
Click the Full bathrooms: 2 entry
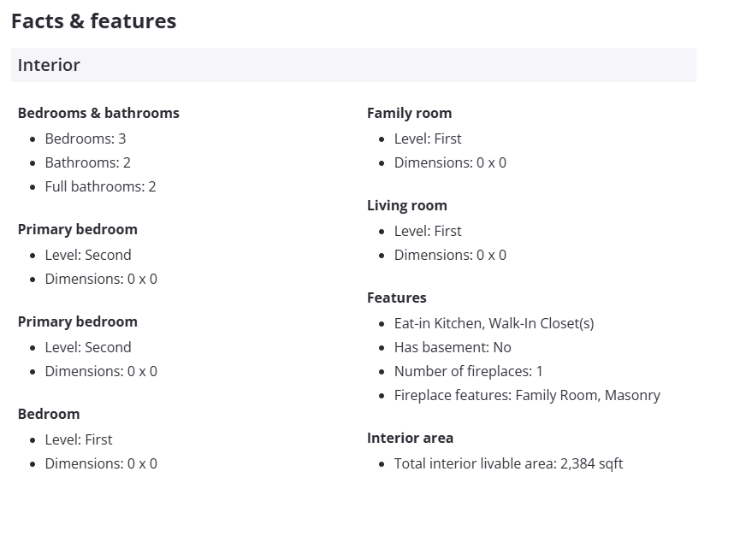(100, 186)
